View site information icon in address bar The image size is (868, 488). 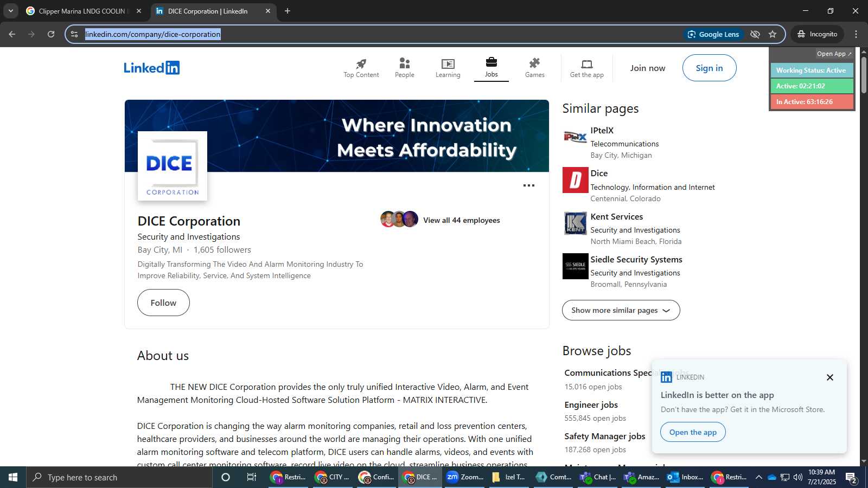click(74, 34)
